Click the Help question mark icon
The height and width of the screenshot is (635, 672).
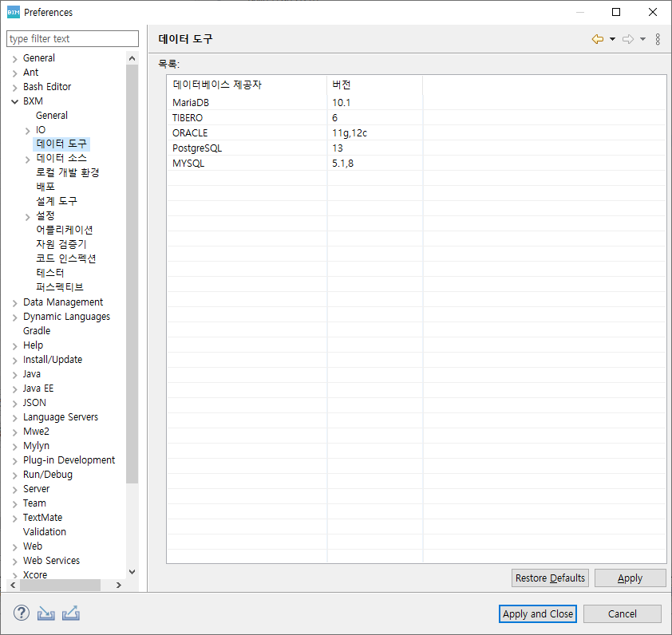[x=21, y=613]
